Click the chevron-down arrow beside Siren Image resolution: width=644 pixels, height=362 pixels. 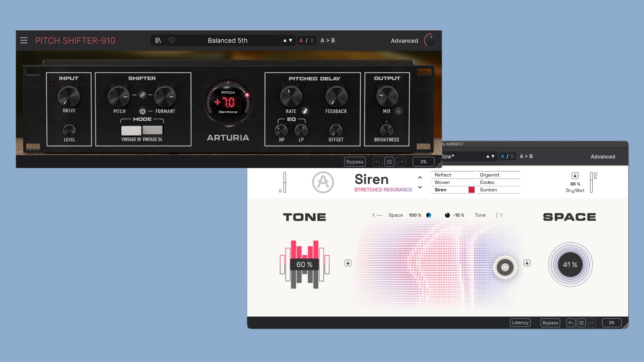[x=420, y=187]
